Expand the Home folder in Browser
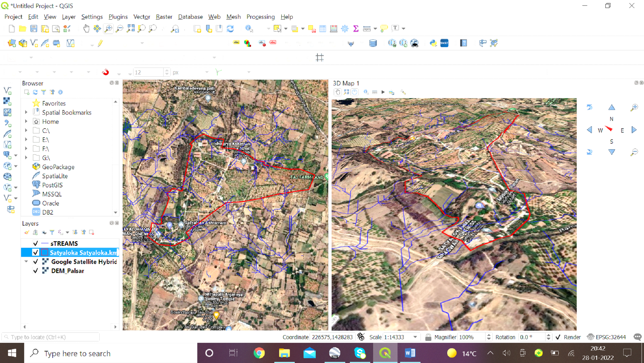The height and width of the screenshot is (363, 644). click(26, 121)
